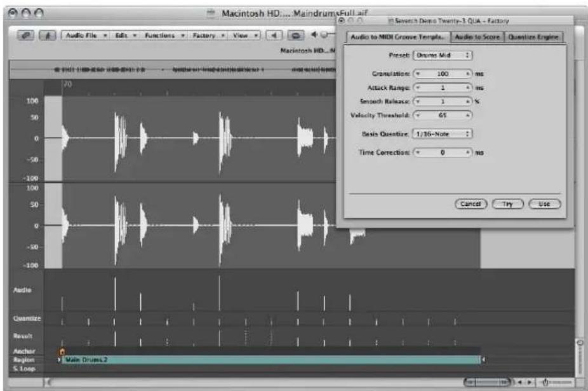Select the Main Drums.2 region bar
Screen dimensions: 588x391
coord(271,360)
